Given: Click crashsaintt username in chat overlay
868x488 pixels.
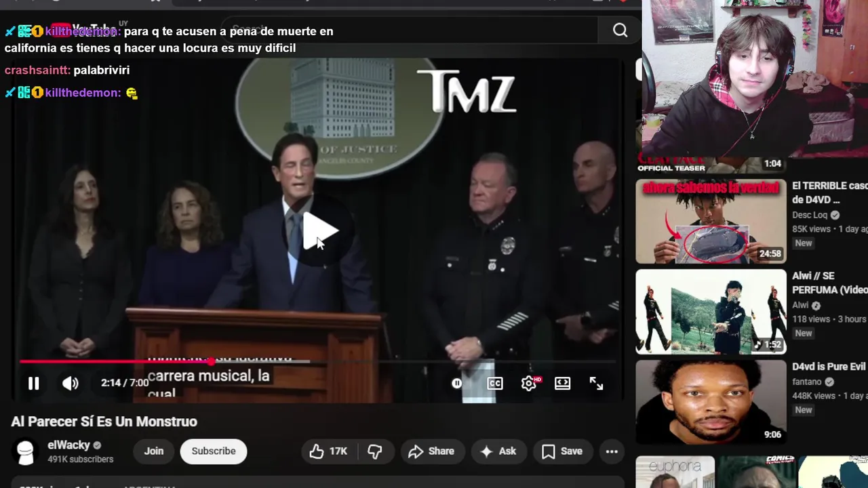Looking at the screenshot, I should (37, 70).
